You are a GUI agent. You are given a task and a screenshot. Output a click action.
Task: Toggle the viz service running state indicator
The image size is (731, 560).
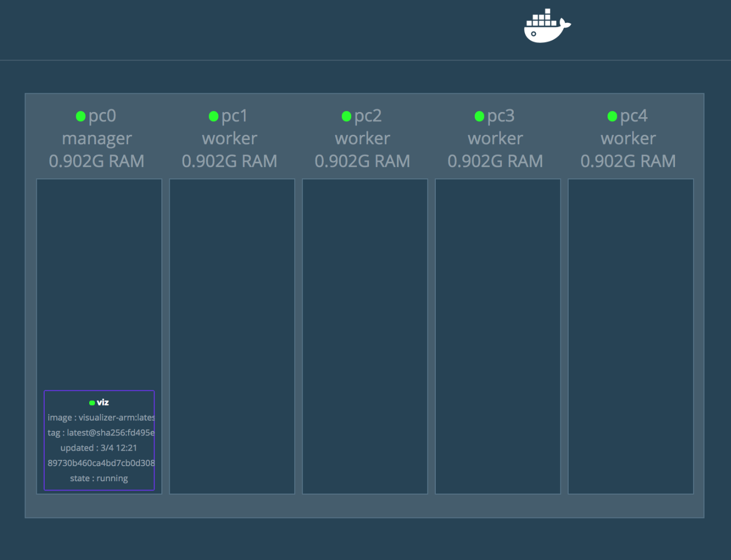[x=92, y=402]
